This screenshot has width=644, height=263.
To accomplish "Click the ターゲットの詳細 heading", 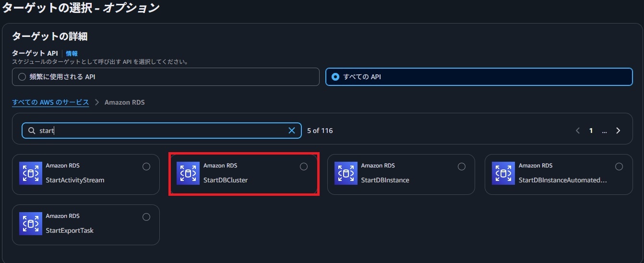I will [x=49, y=36].
